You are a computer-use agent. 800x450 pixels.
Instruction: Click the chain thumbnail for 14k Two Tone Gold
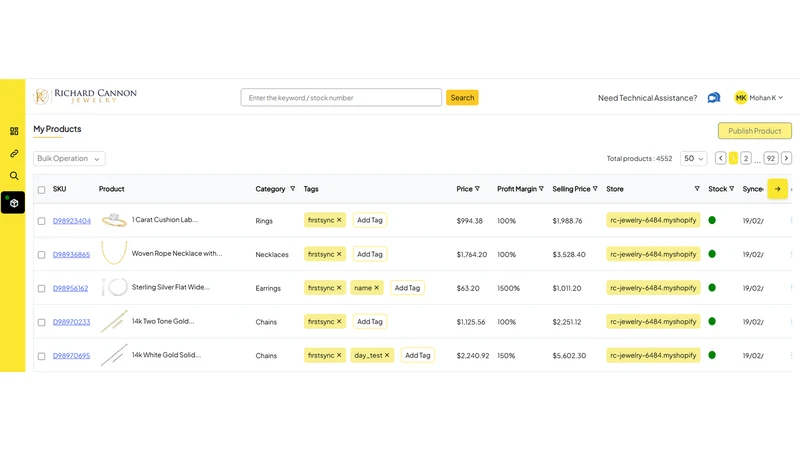point(114,321)
